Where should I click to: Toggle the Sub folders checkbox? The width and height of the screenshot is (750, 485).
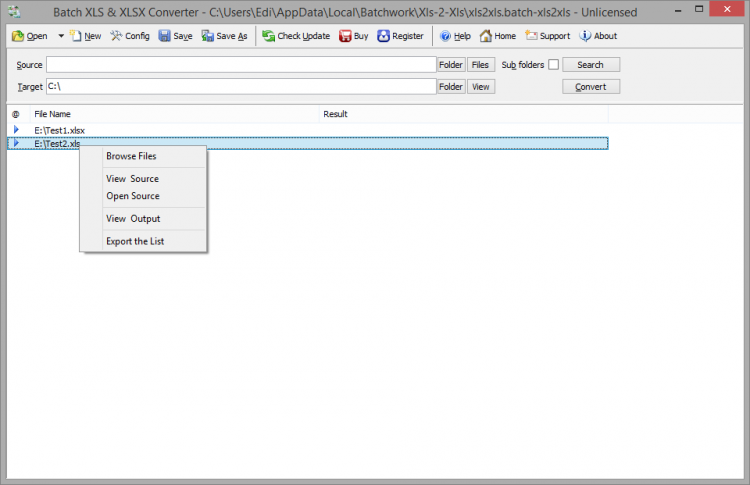click(x=553, y=65)
